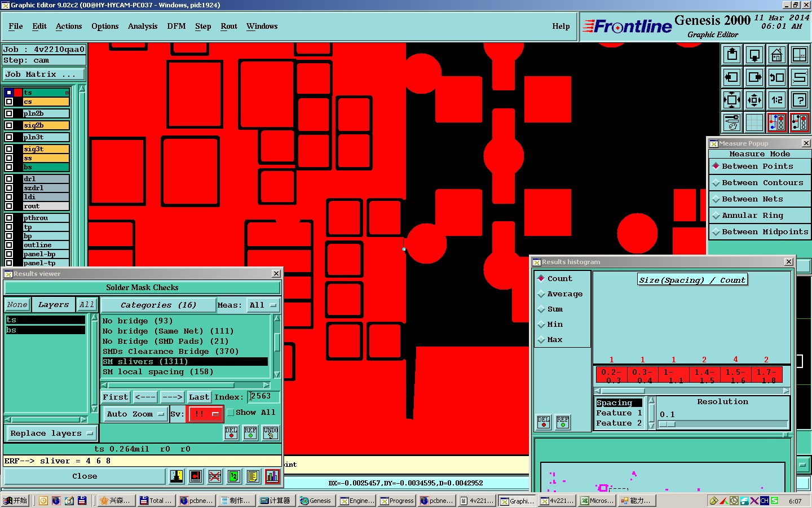
Task: Click the REF icon in Results viewer
Action: pyautogui.click(x=250, y=433)
